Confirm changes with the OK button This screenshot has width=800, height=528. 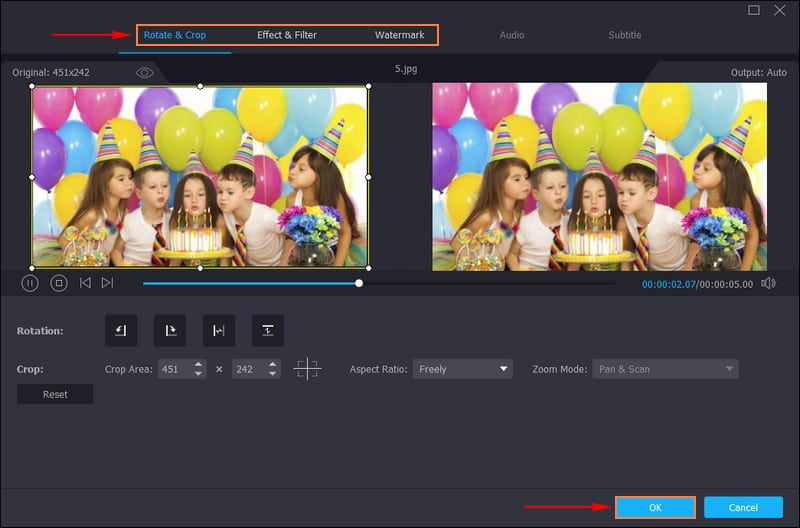click(x=655, y=507)
